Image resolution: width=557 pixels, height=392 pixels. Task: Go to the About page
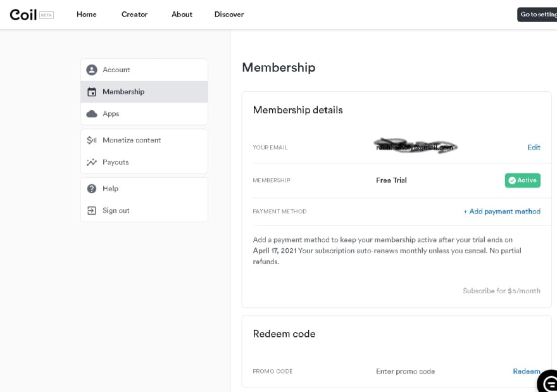coord(182,15)
